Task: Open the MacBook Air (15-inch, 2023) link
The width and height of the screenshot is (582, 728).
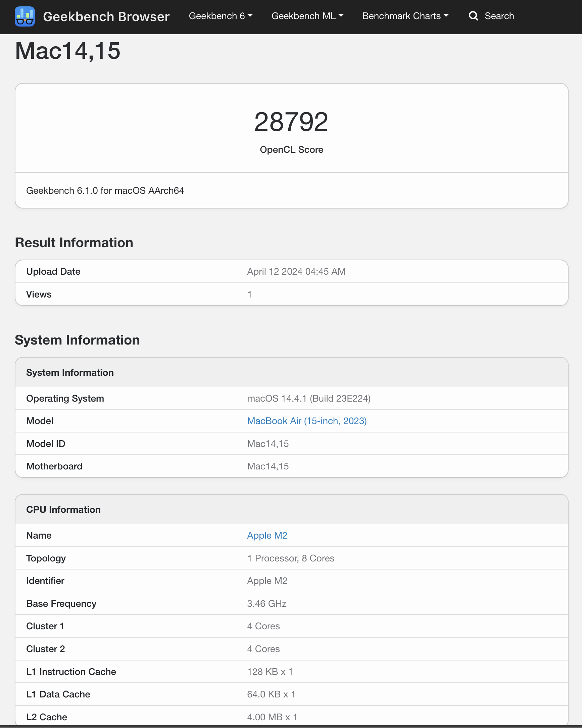Action: (306, 421)
